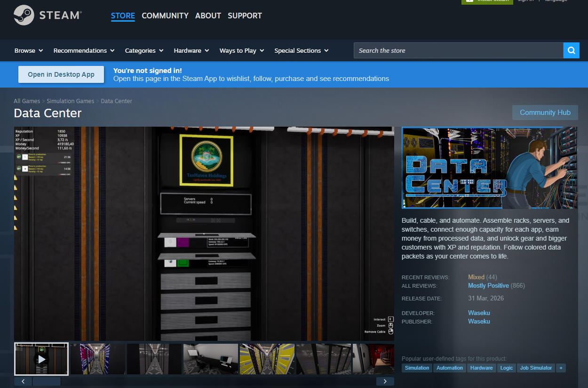Select the Logic tag
Image resolution: width=588 pixels, height=388 pixels.
[507, 368]
